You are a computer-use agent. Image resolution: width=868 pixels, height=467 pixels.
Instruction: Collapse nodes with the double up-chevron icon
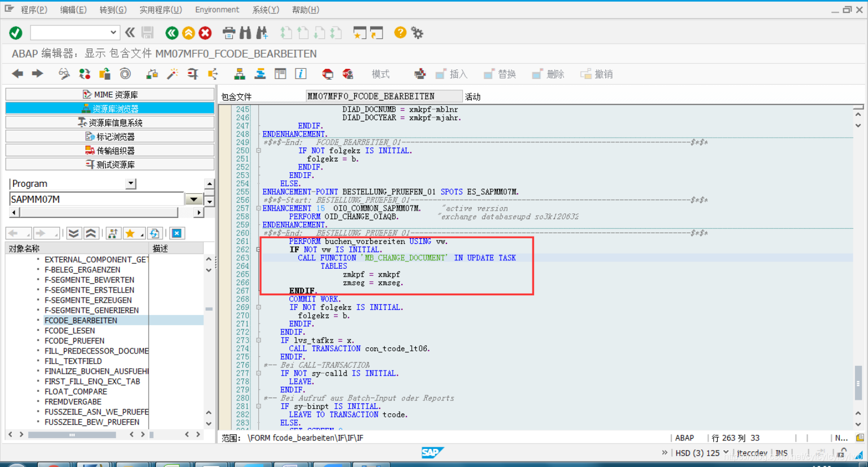(90, 233)
